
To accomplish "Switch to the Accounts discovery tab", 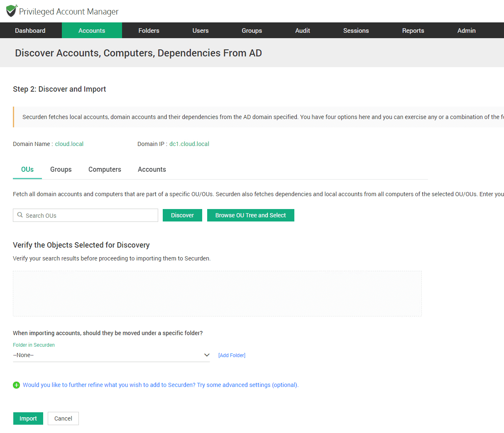I will pos(152,170).
